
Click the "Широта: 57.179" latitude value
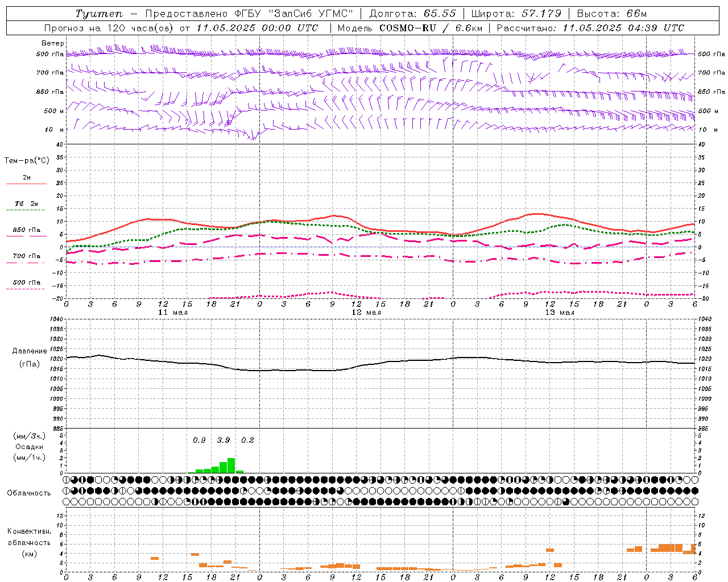(x=516, y=14)
